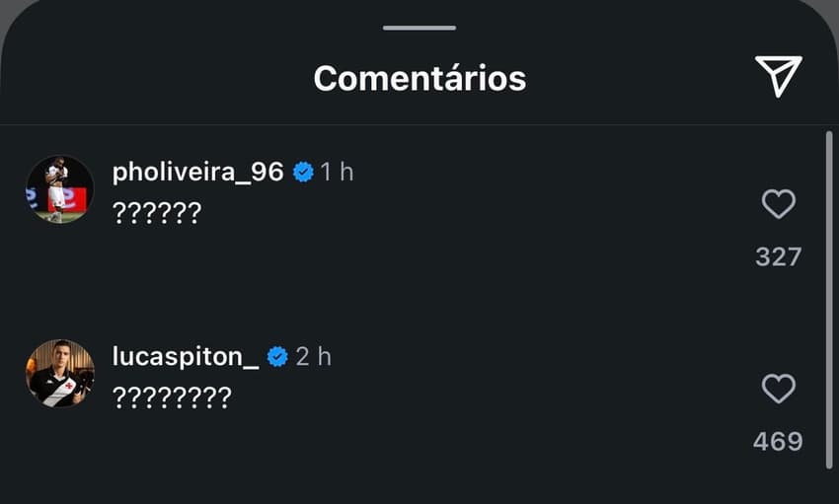
Task: Click the Comentários header title
Action: coord(419,77)
